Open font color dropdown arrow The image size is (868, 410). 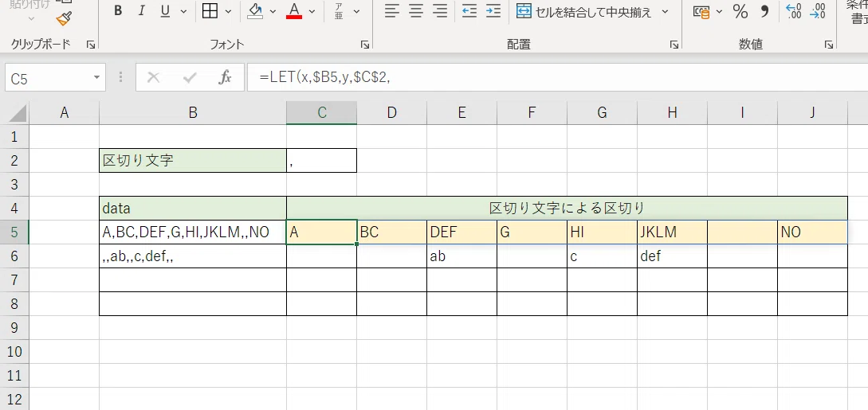click(312, 11)
